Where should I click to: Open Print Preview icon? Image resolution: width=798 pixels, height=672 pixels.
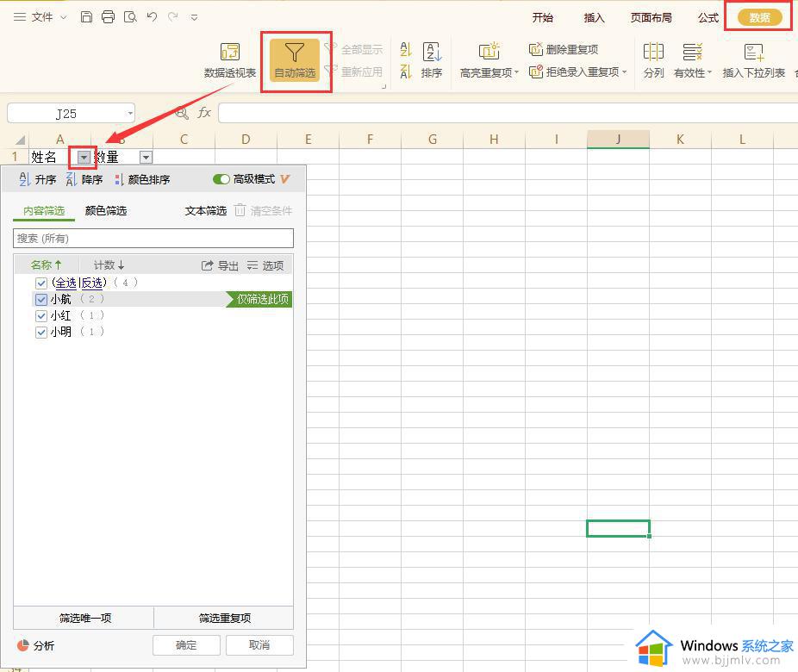[130, 16]
